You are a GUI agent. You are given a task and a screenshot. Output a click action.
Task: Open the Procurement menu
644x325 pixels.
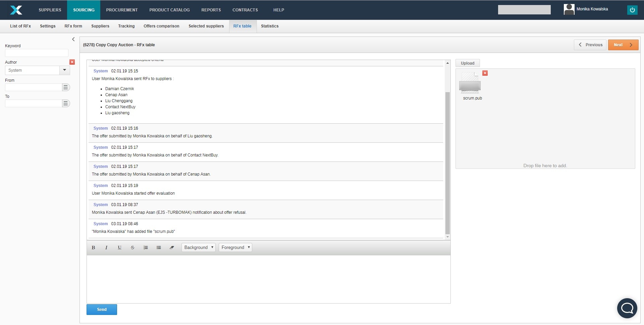(122, 10)
